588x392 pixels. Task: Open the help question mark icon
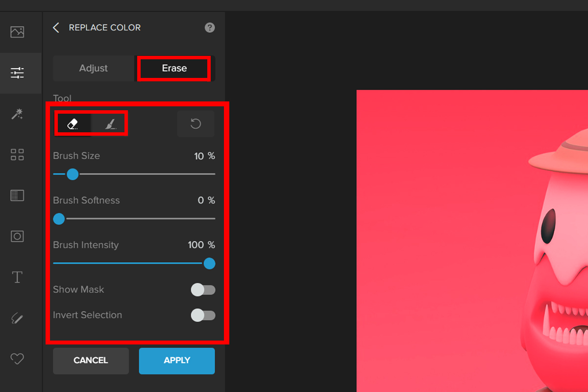pos(210,27)
